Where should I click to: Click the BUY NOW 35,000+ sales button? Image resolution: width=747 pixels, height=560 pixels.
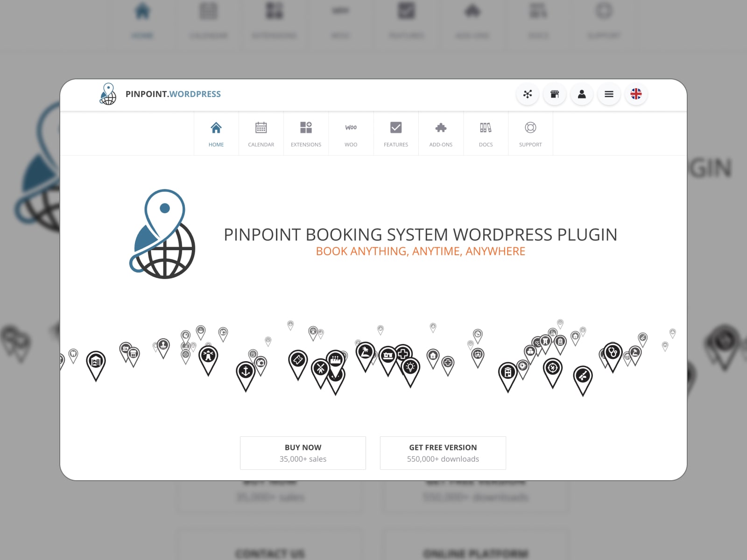click(303, 453)
